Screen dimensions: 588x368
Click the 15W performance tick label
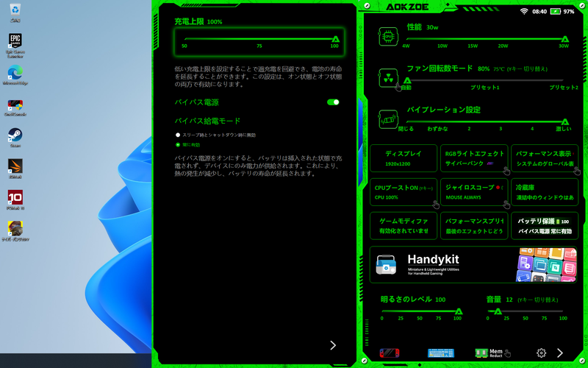473,46
